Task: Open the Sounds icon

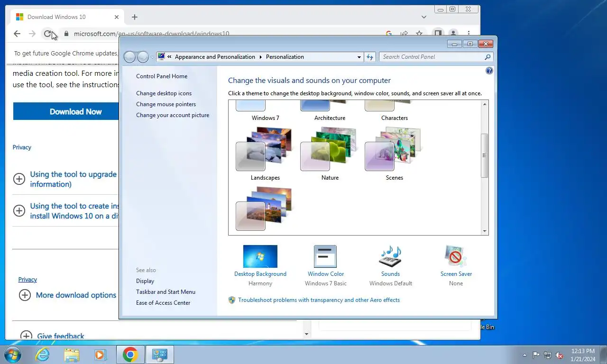Action: (390, 256)
